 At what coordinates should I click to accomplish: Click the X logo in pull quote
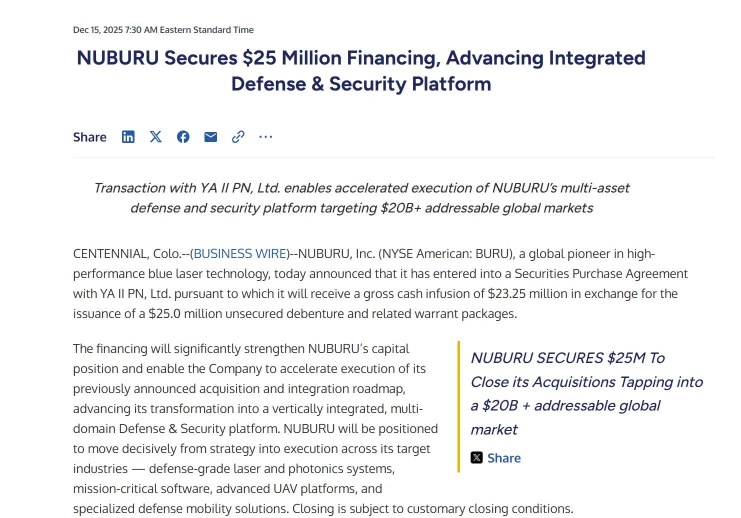476,458
